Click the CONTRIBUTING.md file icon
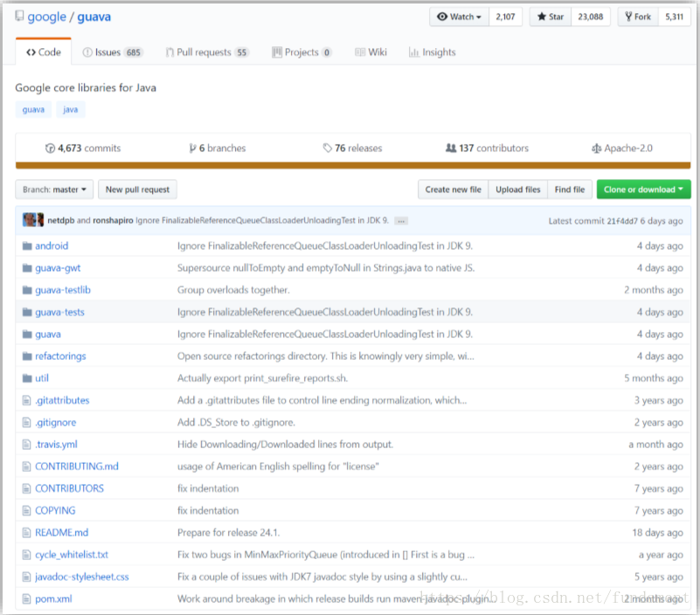700x615 pixels. [x=27, y=466]
